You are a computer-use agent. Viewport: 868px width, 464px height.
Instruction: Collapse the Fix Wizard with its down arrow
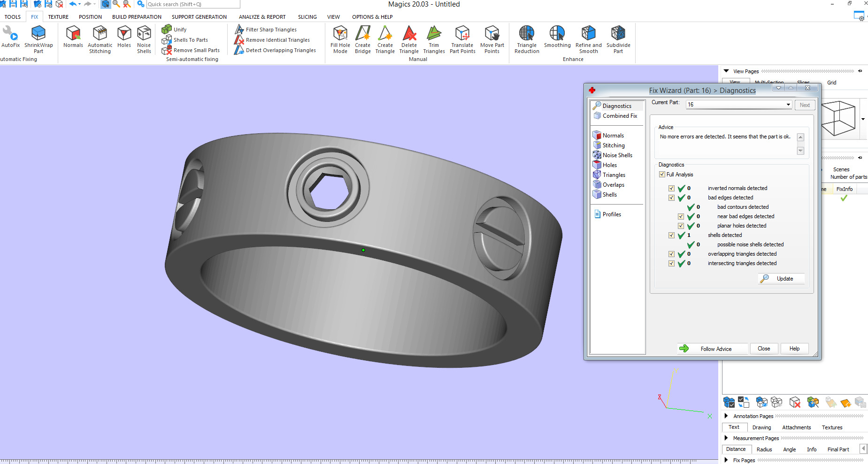click(x=778, y=88)
